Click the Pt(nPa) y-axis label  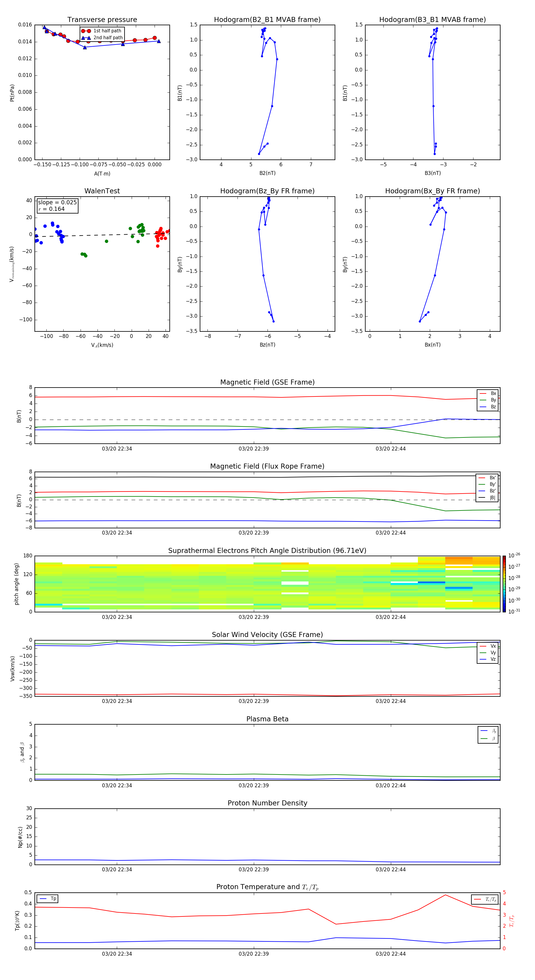coord(12,93)
